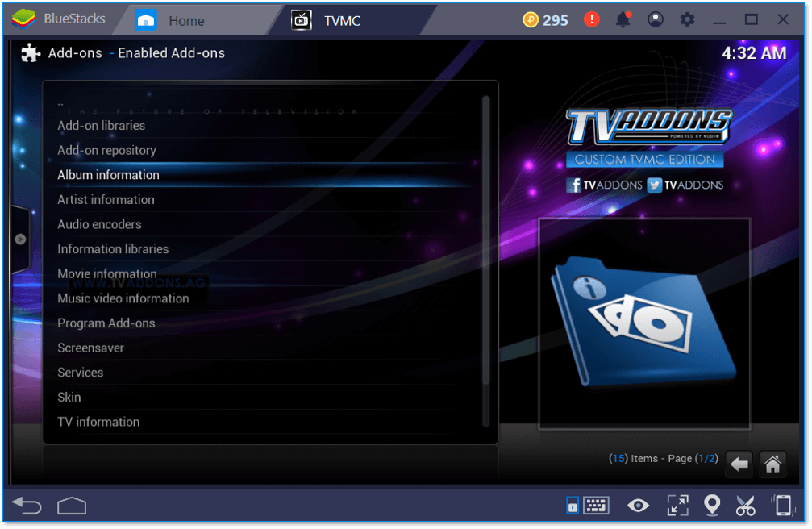The width and height of the screenshot is (812, 529).
Task: Open Movie information
Action: pyautogui.click(x=264, y=273)
